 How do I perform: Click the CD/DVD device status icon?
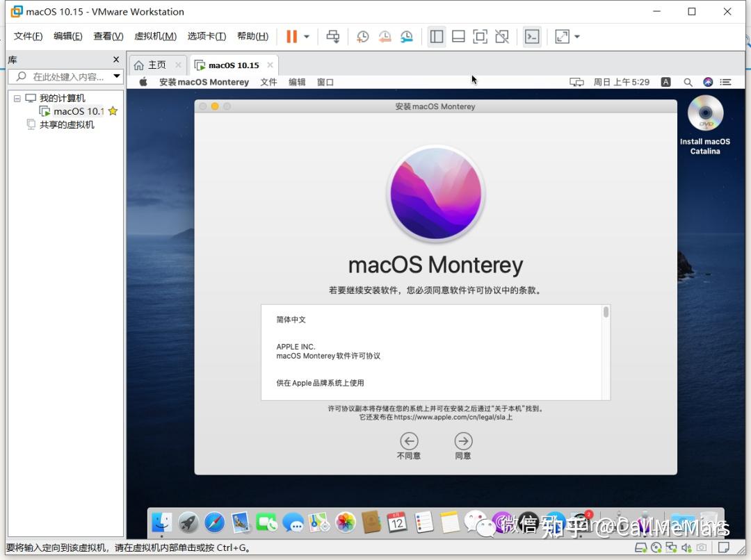coord(656,547)
